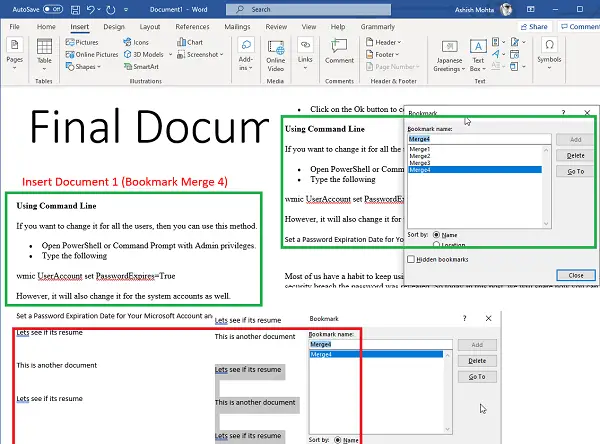Viewport: 600px width, 444px height.
Task: Click the WordArt icon in Text group
Action: tap(496, 54)
